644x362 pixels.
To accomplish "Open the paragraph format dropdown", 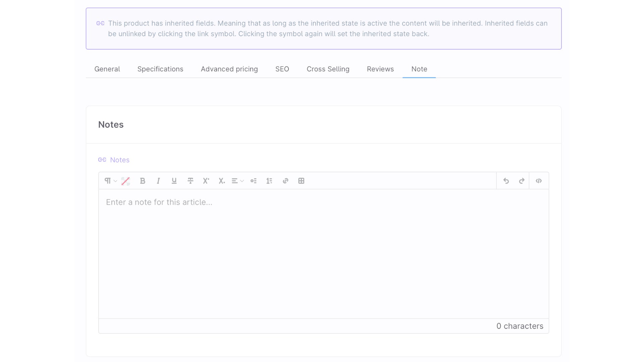I will point(110,181).
